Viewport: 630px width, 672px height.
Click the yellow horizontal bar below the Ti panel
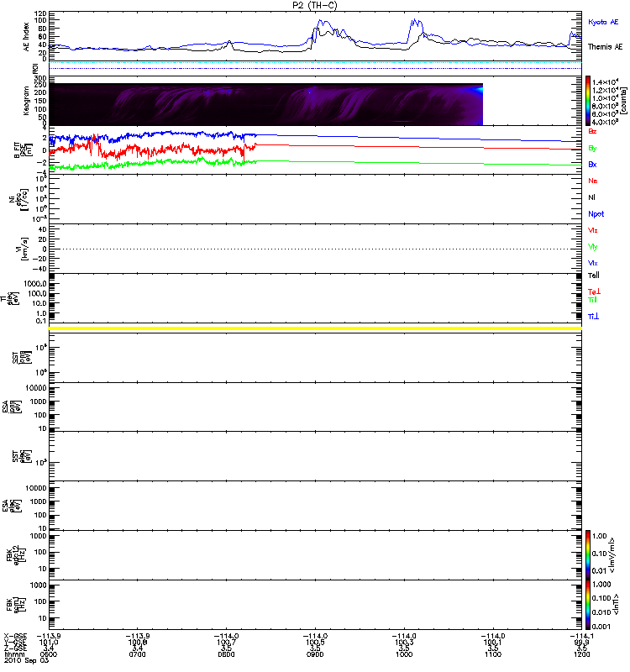point(315,328)
